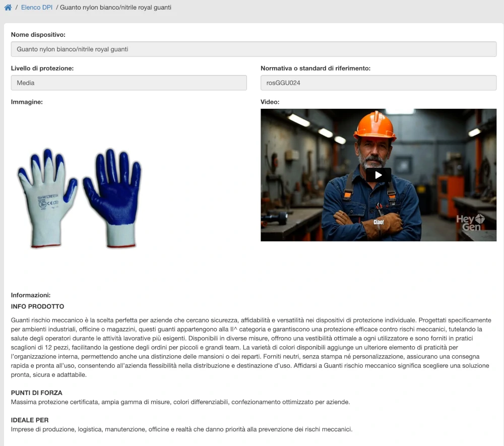
Task: Open the Elenco DPI breadcrumb link
Action: pyautogui.click(x=37, y=8)
